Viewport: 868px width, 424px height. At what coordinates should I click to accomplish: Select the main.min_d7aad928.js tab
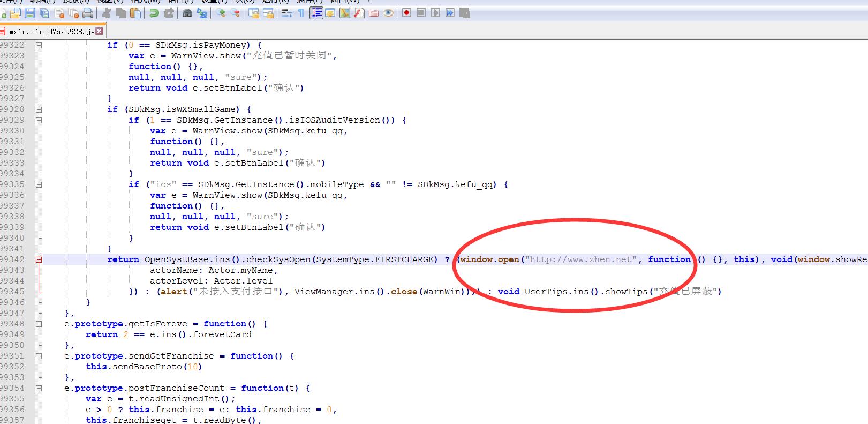[x=51, y=32]
